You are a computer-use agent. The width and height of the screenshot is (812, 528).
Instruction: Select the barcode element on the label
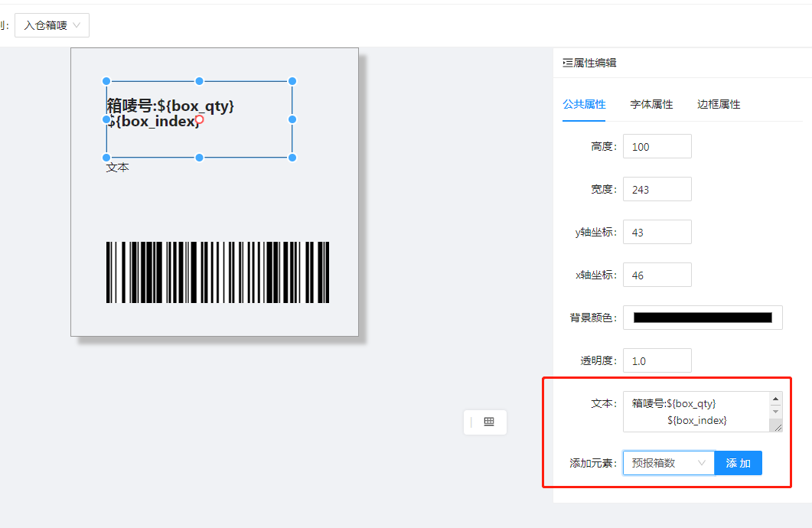tap(217, 272)
